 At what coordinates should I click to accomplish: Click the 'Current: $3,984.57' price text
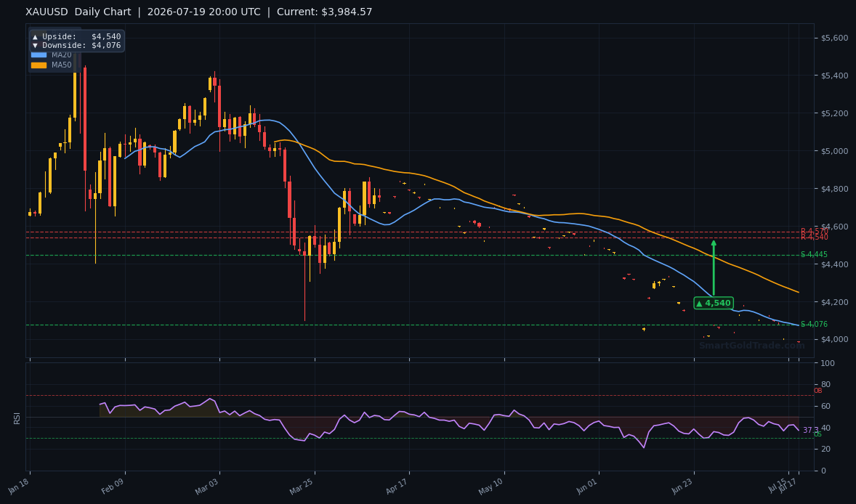pyautogui.click(x=325, y=12)
